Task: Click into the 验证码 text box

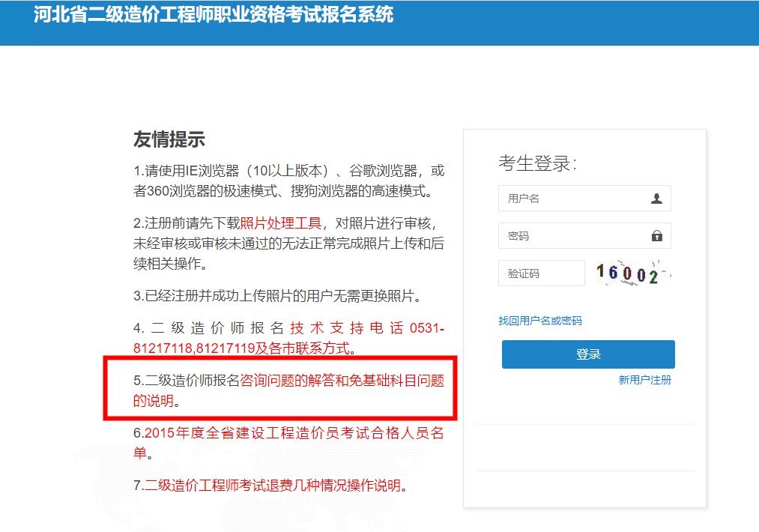Action: click(541, 273)
